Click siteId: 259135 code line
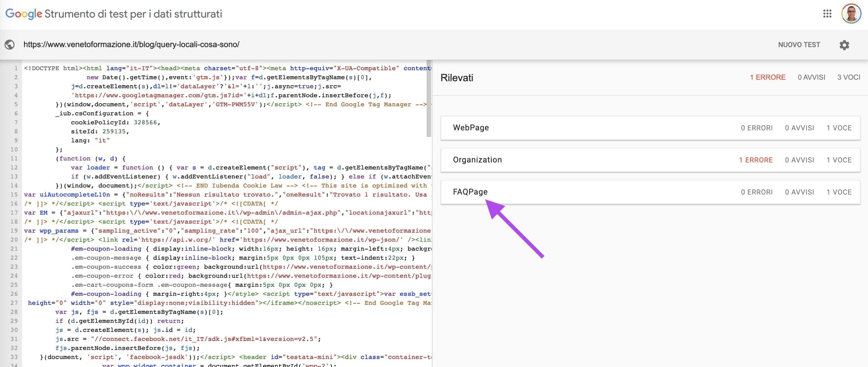Image resolution: width=868 pixels, height=367 pixels. pyautogui.click(x=100, y=131)
